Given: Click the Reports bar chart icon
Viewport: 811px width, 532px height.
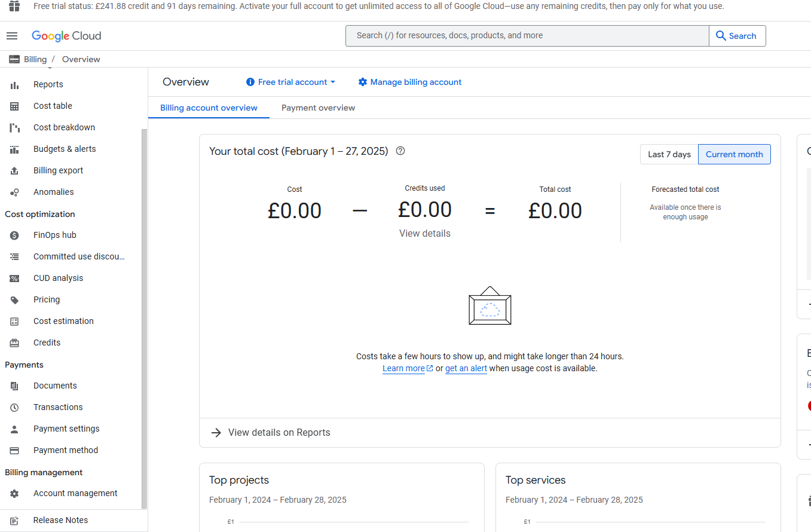Looking at the screenshot, I should [14, 85].
